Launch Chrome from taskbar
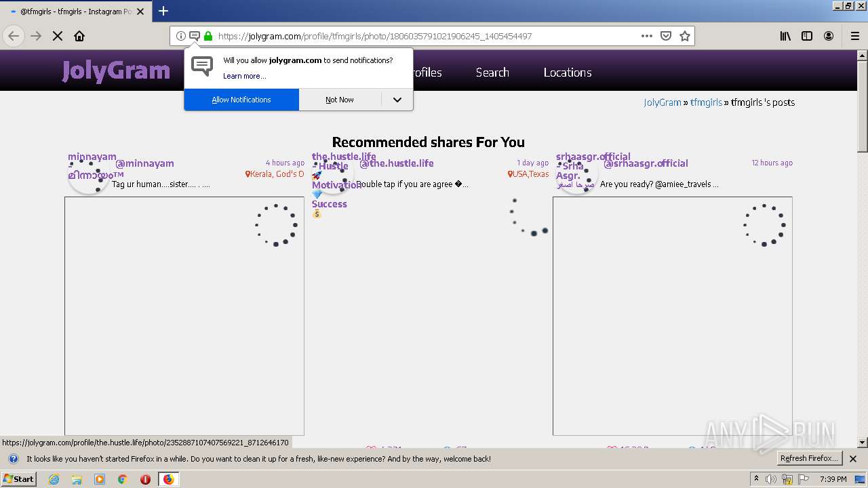 pos(123,479)
